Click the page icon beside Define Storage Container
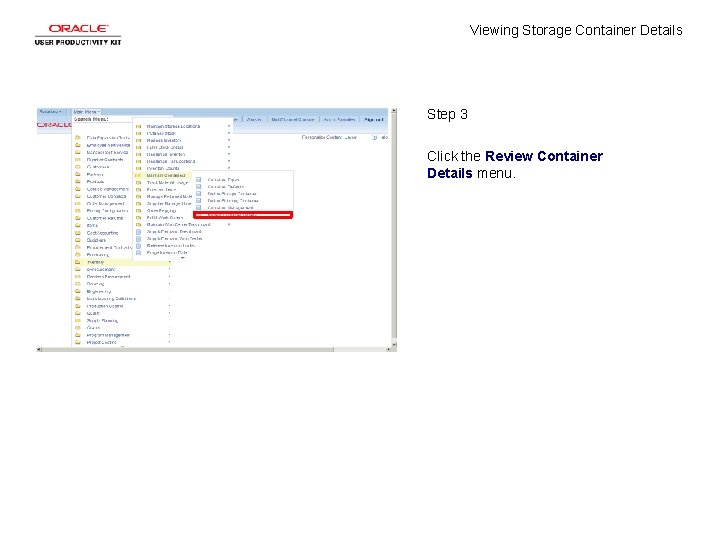This screenshot has height=540, width=720. click(199, 194)
